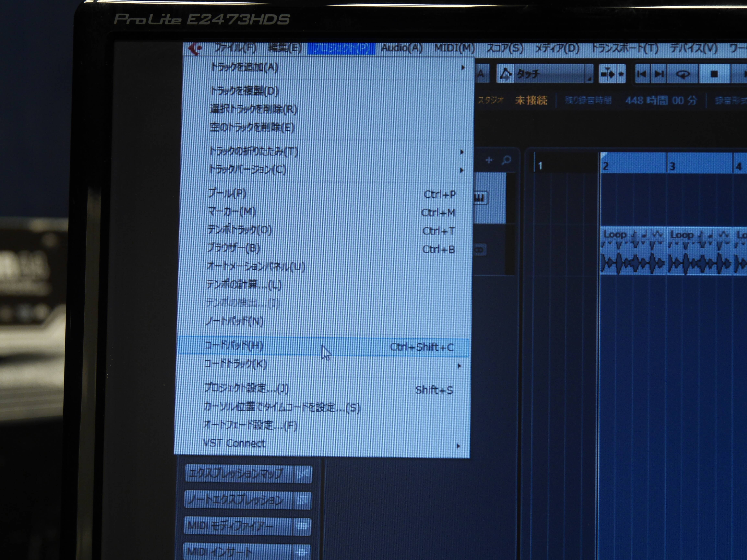The image size is (747, 560).
Task: Select the second Loop audio event
Action: (x=700, y=251)
